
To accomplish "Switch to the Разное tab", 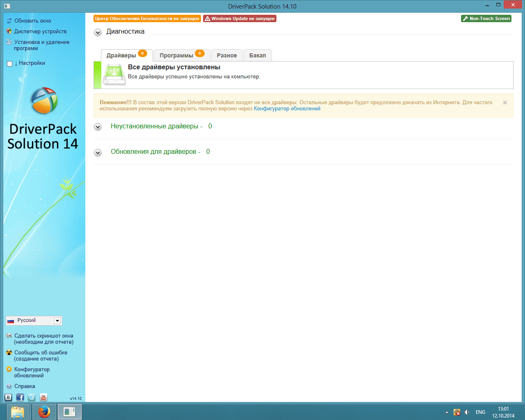I will tap(227, 55).
